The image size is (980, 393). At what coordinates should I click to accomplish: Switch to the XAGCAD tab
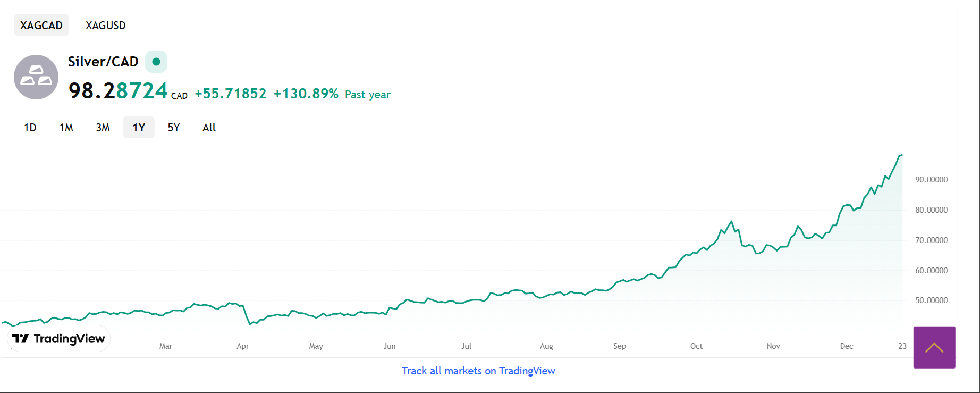tap(41, 26)
